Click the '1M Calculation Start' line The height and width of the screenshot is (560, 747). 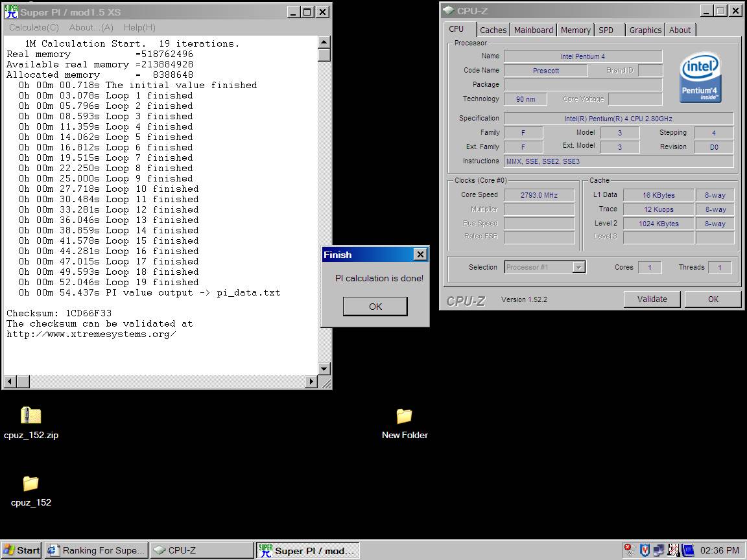point(132,44)
